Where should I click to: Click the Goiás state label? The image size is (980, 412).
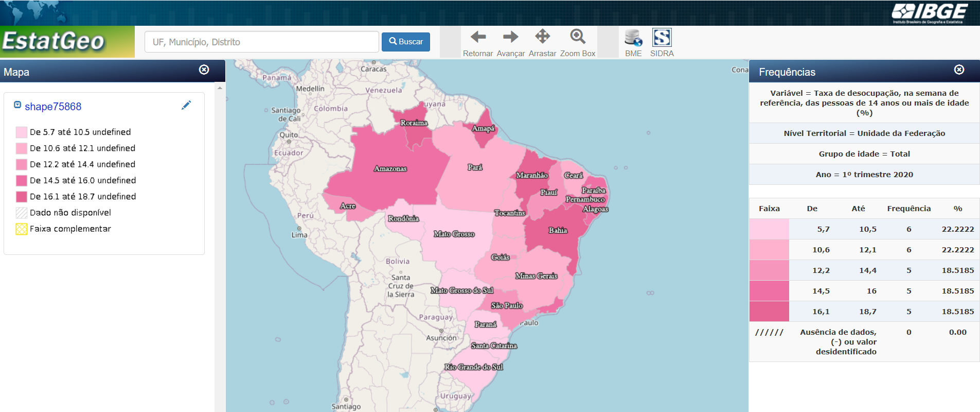tap(500, 257)
